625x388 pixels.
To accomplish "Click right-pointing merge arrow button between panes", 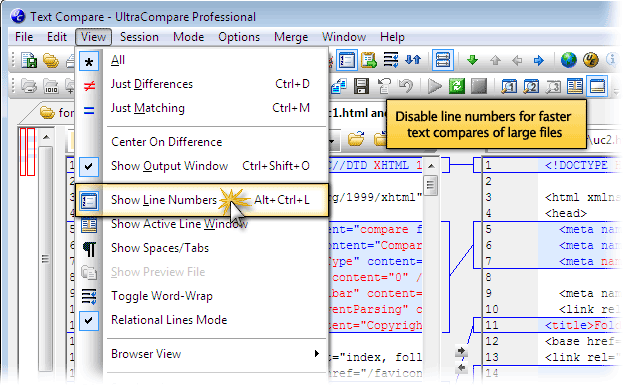I will point(461,351).
